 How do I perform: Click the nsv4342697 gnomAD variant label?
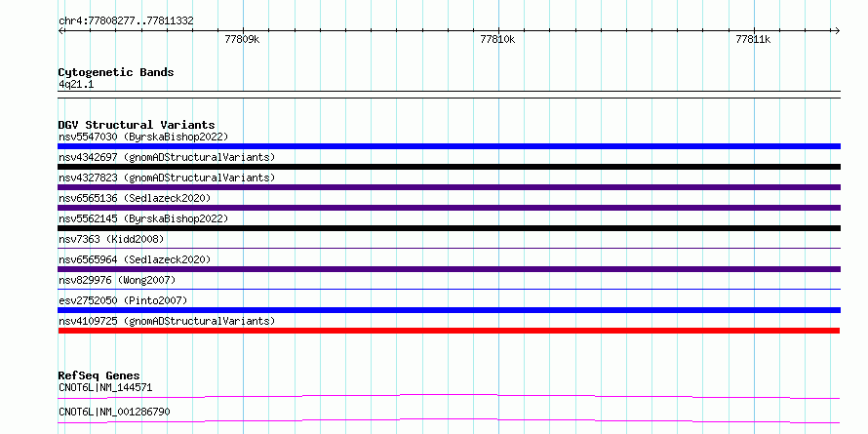tap(167, 157)
